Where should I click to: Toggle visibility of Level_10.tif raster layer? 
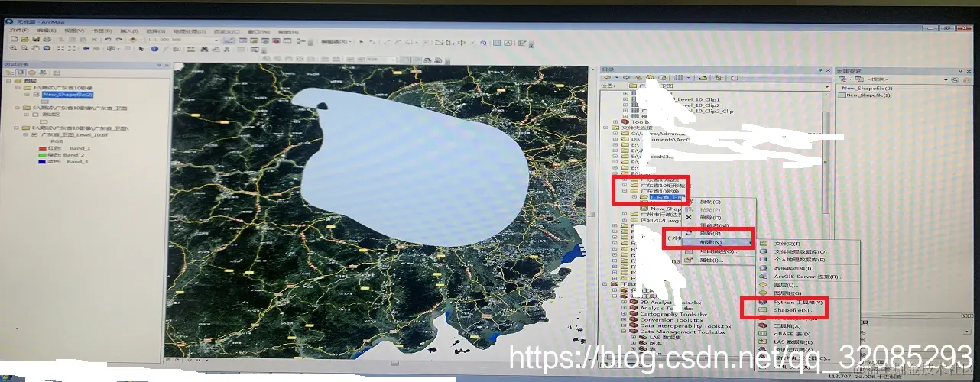point(34,134)
